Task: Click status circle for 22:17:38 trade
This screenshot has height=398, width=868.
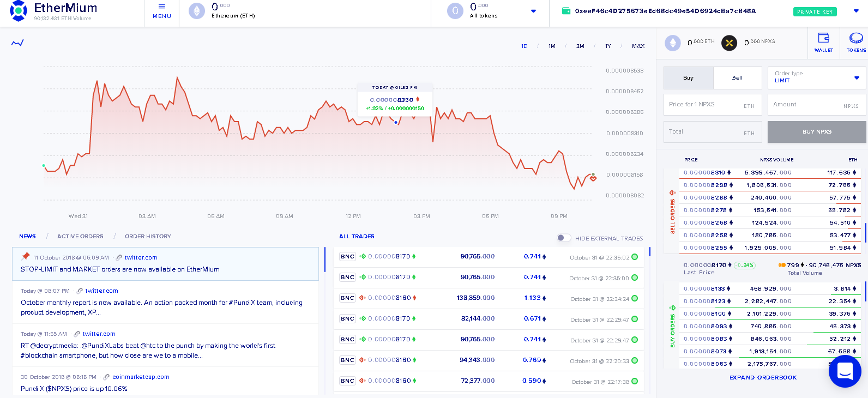Action: [x=635, y=381]
